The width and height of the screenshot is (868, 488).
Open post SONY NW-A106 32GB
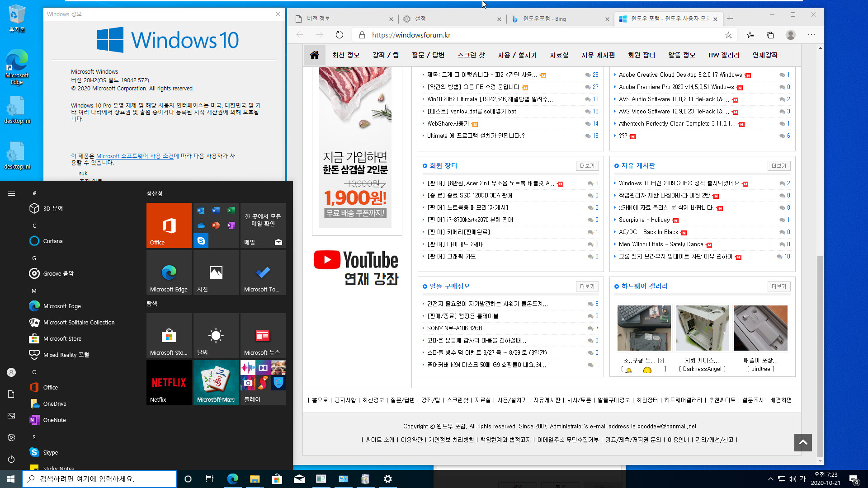point(455,328)
